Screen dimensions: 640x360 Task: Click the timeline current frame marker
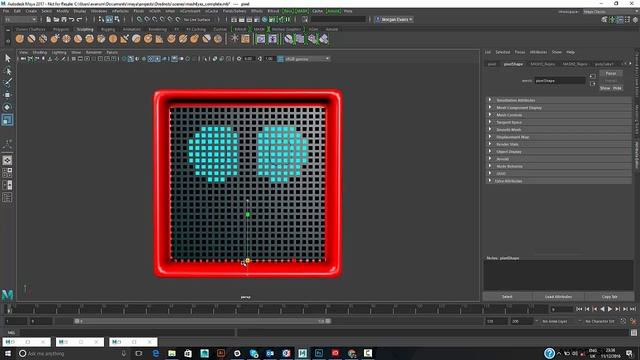(9, 309)
